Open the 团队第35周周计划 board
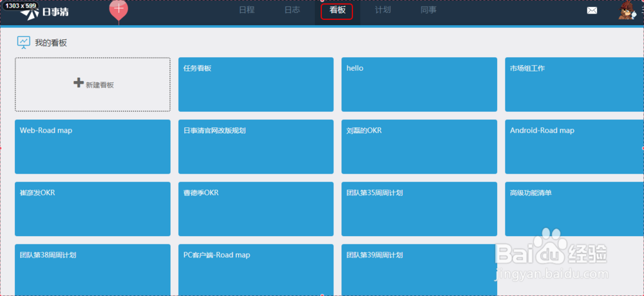 click(x=419, y=209)
